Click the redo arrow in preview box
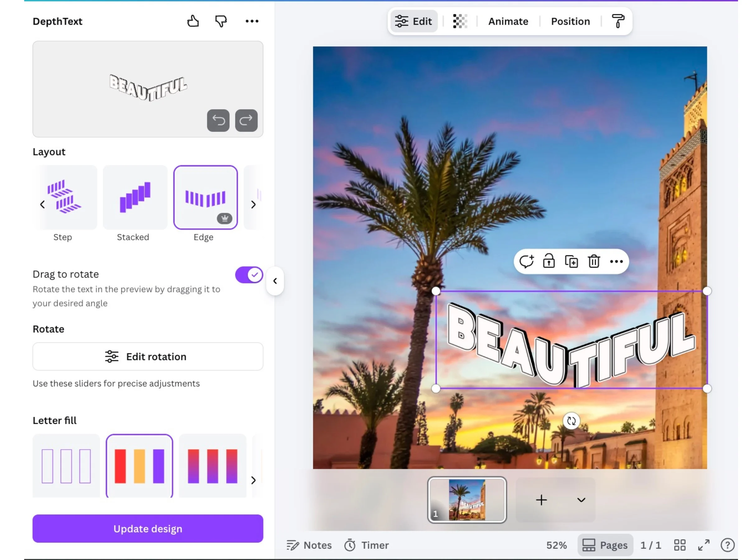The height and width of the screenshot is (560, 747). (x=246, y=120)
